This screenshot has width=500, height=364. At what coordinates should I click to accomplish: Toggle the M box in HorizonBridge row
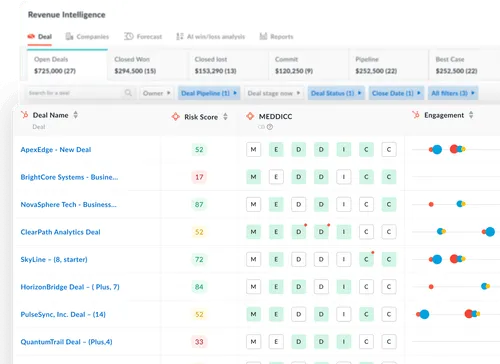click(x=253, y=287)
